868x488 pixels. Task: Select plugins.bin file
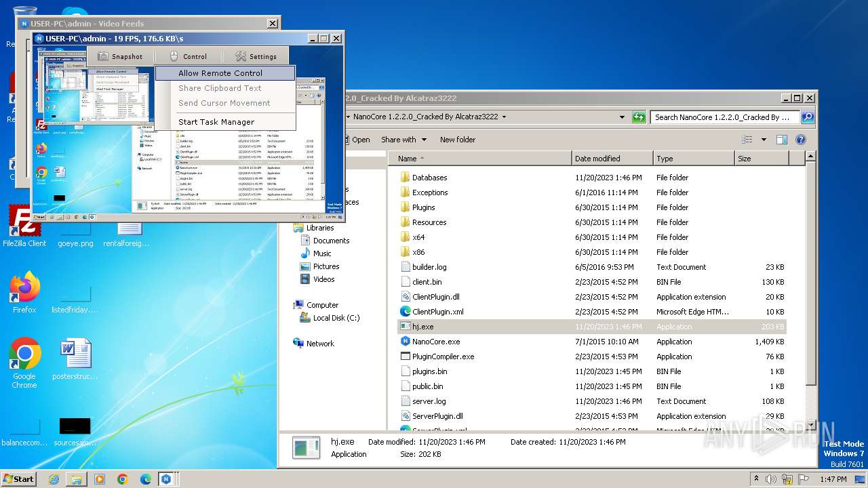coord(592,371)
